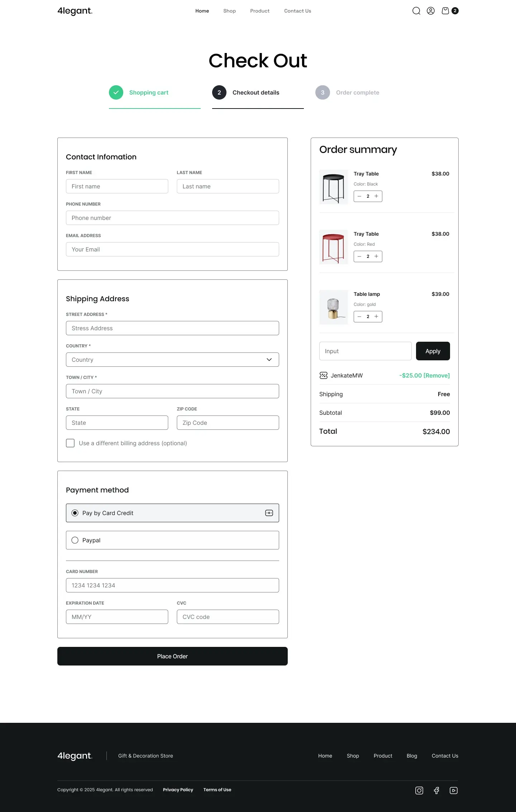The height and width of the screenshot is (812, 516).
Task: Increase quantity of black Tray Table
Action: coord(376,196)
